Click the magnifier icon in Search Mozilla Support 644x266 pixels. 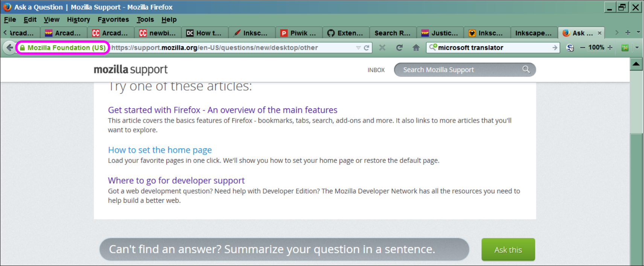coord(526,69)
